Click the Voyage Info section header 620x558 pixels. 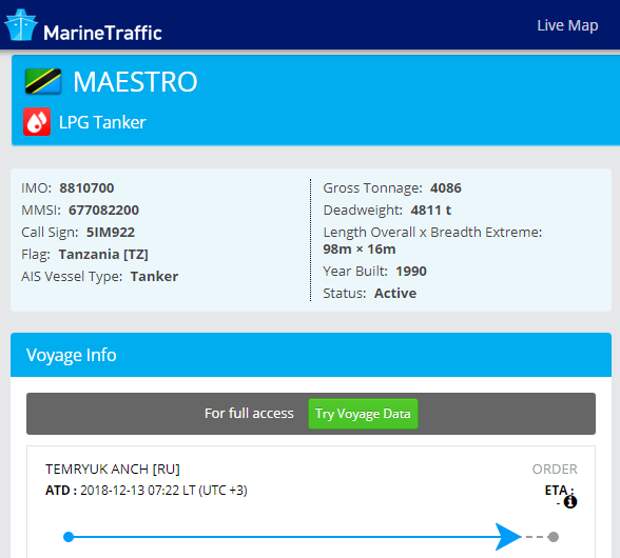pos(311,355)
